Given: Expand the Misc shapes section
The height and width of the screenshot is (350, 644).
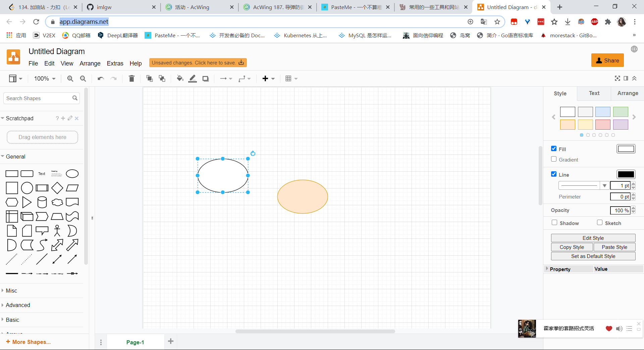Looking at the screenshot, I should pos(11,291).
